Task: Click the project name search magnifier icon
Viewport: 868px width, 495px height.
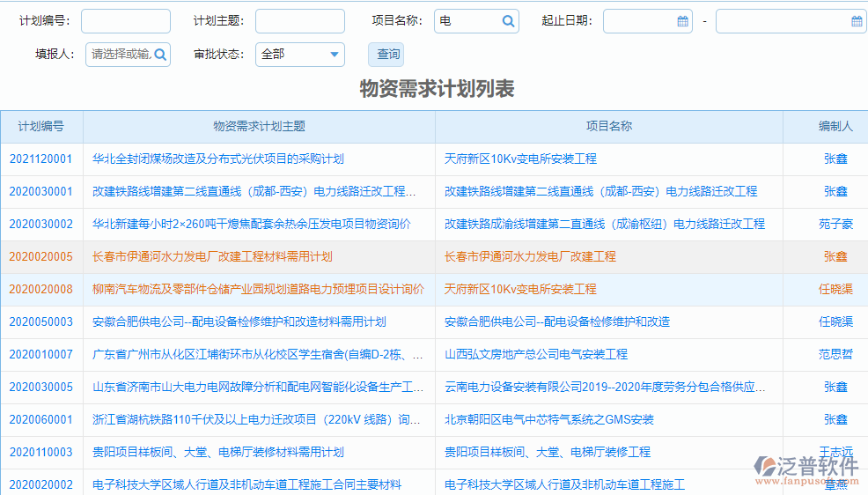Action: [508, 21]
